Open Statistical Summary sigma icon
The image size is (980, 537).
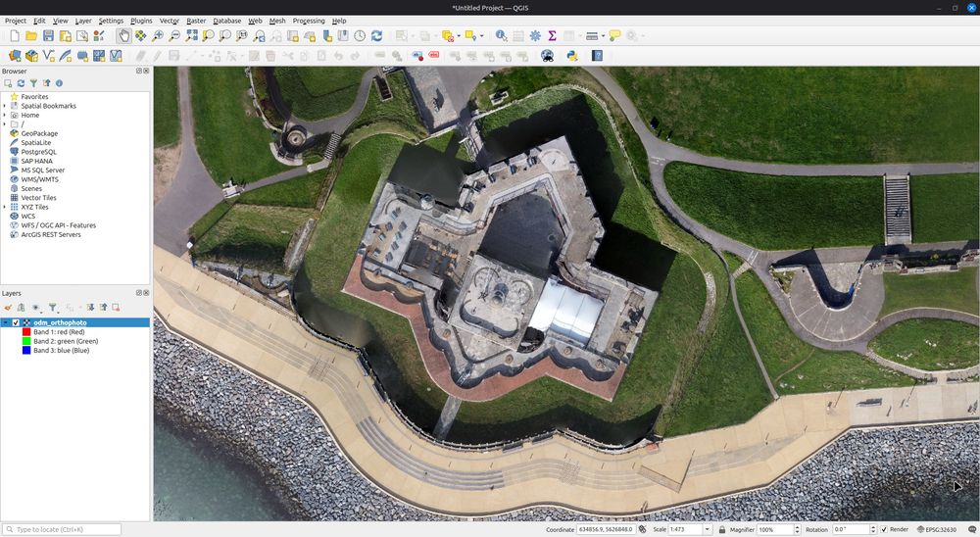tap(552, 36)
